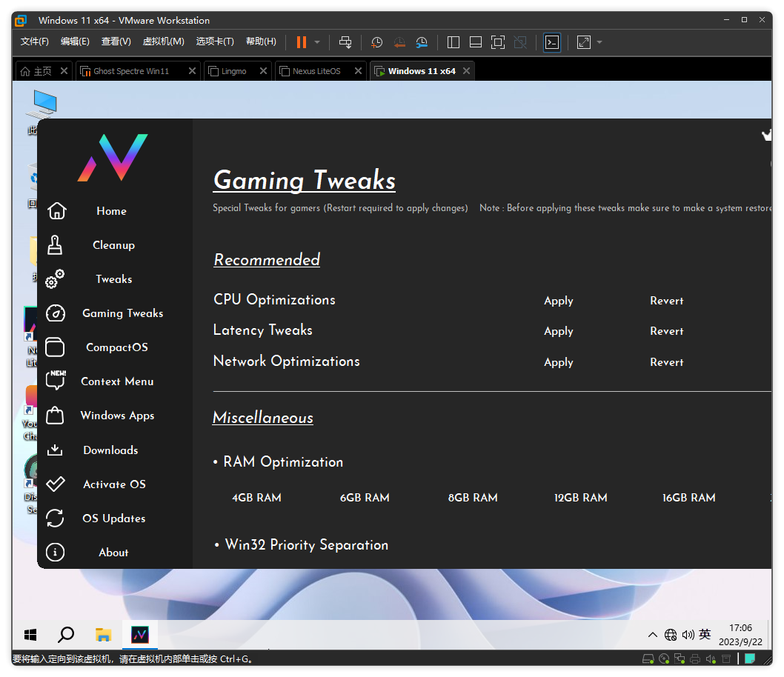This screenshot has width=784, height=677.
Task: Open File Explorer from the Windows taskbar
Action: [x=103, y=635]
